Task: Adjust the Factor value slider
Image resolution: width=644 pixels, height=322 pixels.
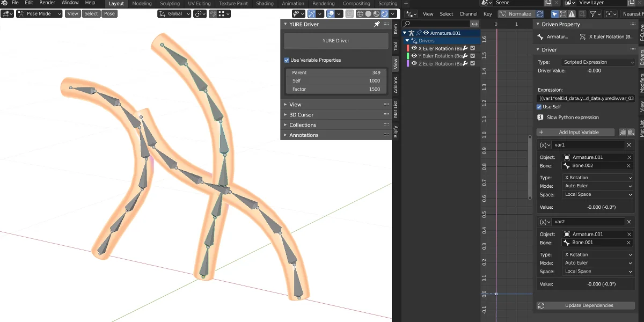Action: pos(336,89)
